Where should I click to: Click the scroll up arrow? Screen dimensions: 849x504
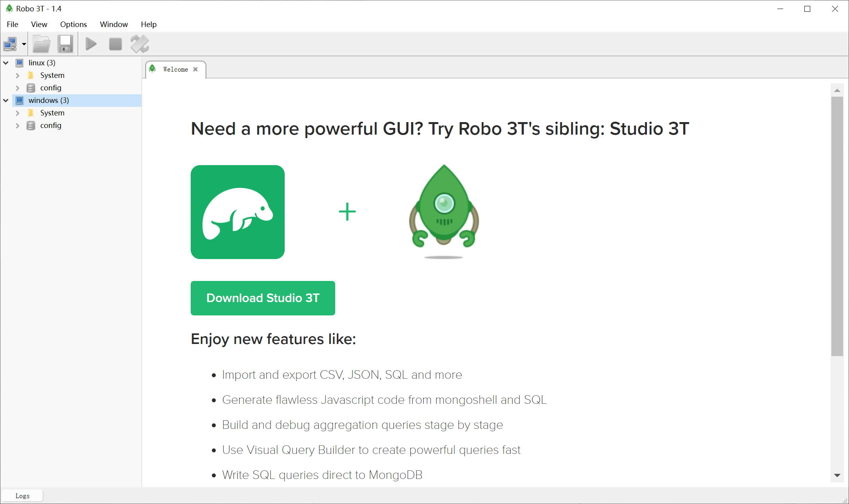[837, 90]
